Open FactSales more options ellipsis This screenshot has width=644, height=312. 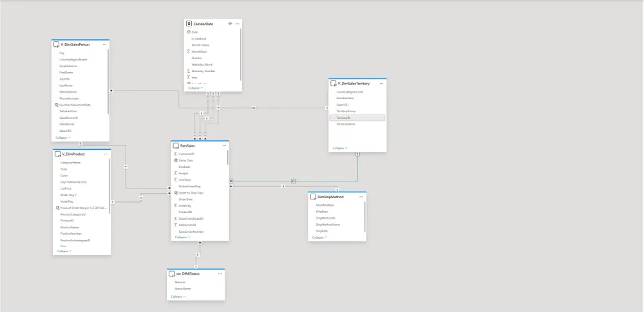[x=224, y=146]
